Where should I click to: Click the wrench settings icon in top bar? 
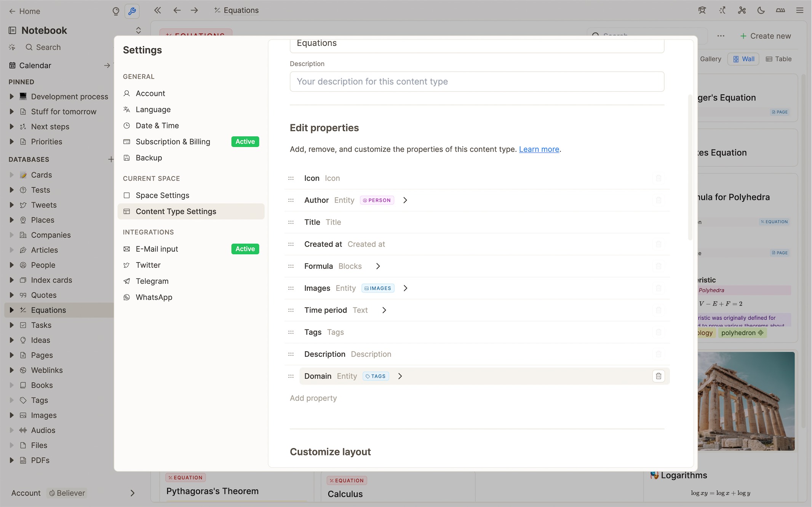click(132, 11)
